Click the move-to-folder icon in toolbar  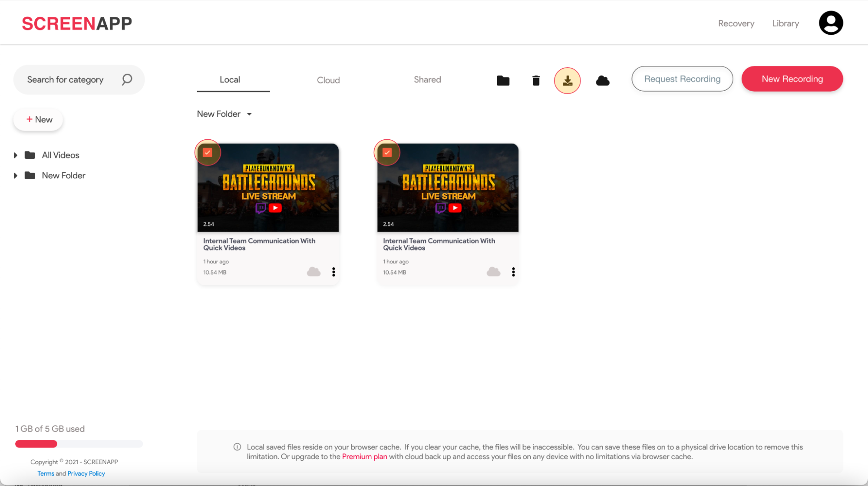503,81
